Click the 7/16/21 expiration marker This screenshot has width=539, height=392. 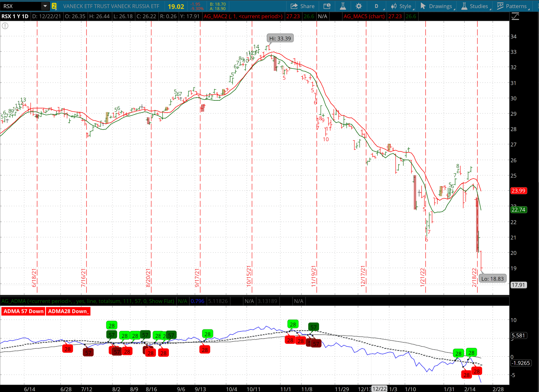pyautogui.click(x=83, y=278)
